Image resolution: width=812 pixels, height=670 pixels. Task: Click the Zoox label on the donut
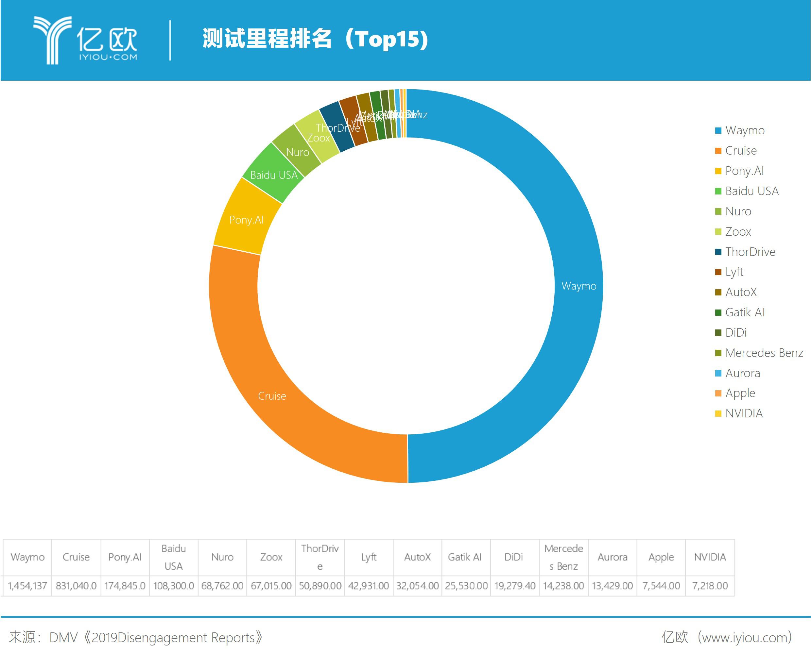pyautogui.click(x=318, y=138)
